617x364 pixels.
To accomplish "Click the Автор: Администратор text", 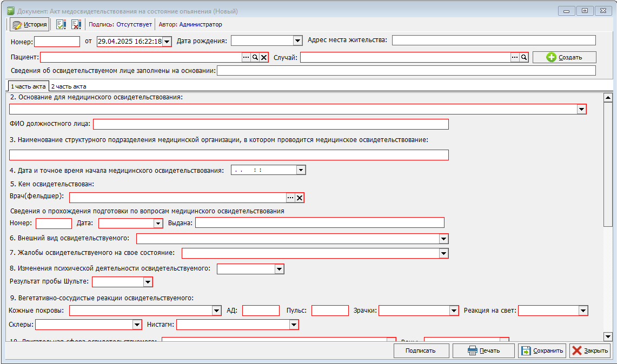I will [x=190, y=24].
